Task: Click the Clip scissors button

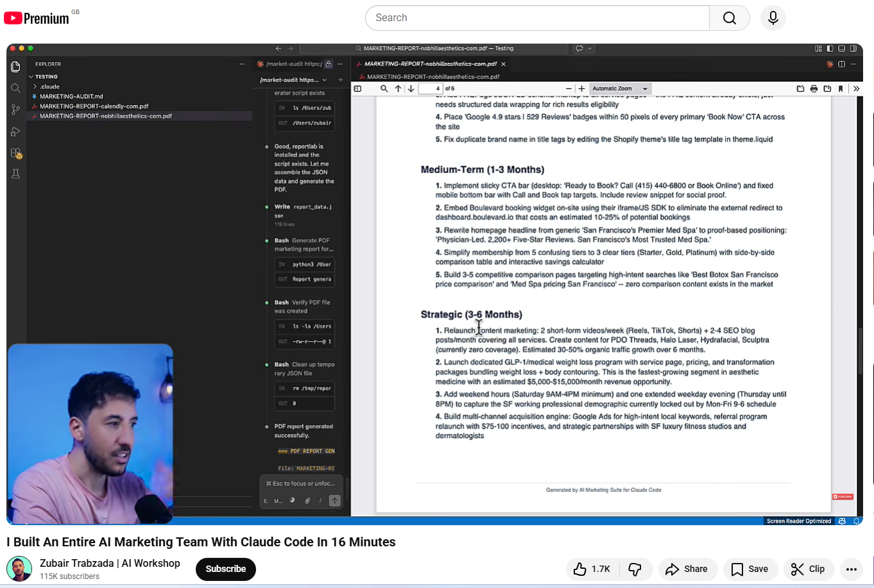Action: 808,569
